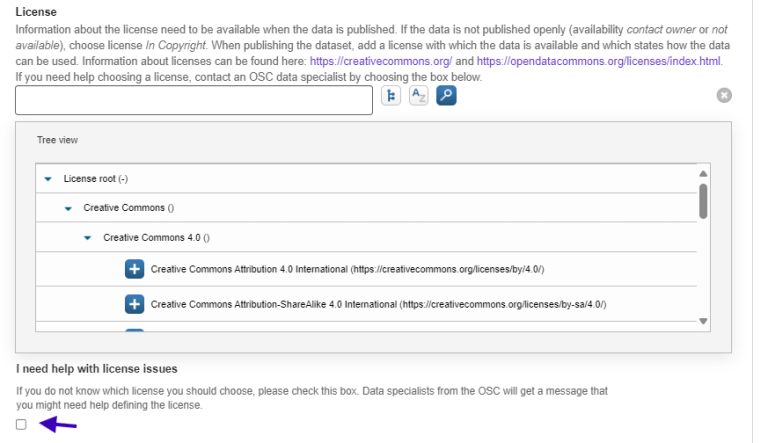Collapse the Creative Commons 4.0 node
The width and height of the screenshot is (768, 443).
click(x=88, y=238)
